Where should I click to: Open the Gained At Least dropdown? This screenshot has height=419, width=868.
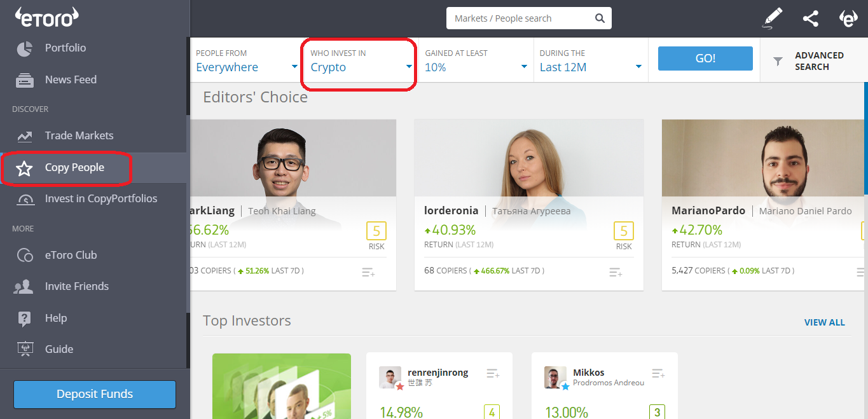(x=476, y=61)
